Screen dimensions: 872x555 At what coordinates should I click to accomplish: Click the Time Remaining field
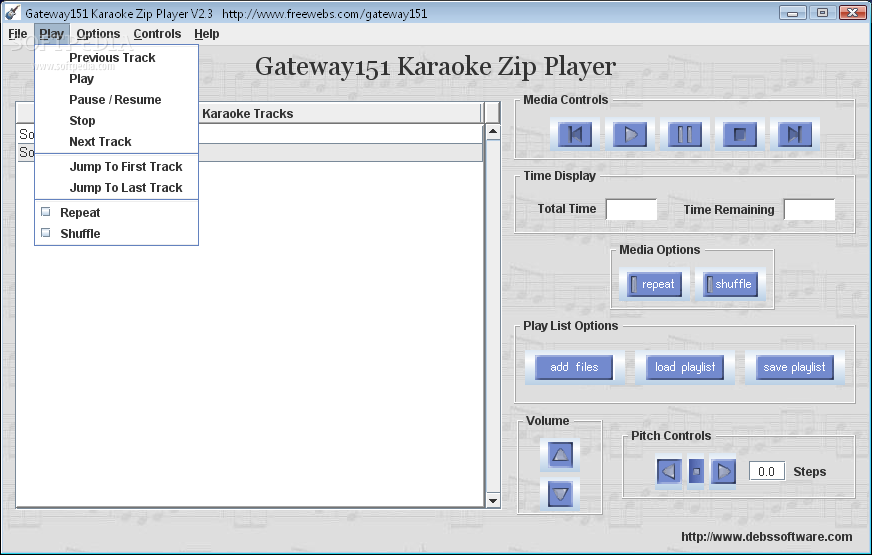[809, 210]
